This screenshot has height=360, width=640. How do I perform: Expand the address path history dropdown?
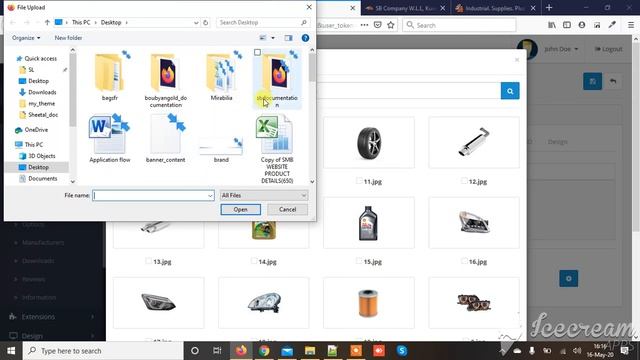pos(196,22)
